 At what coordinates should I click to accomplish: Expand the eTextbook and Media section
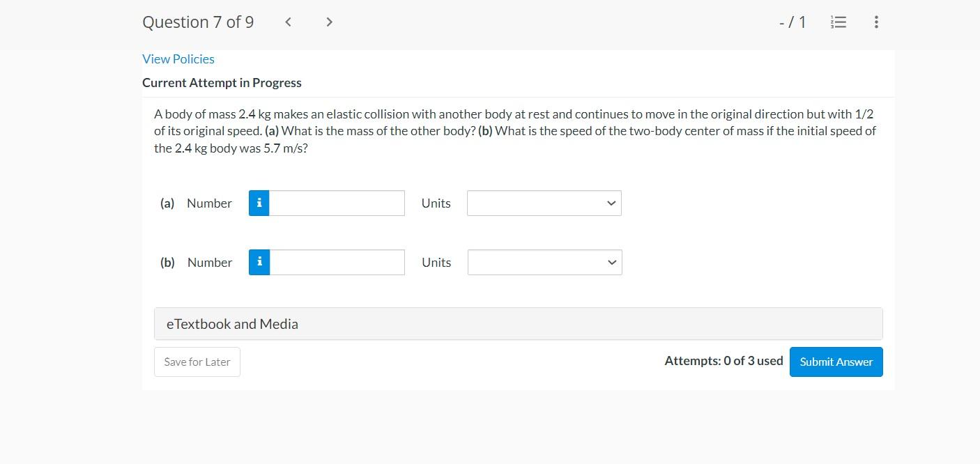518,324
